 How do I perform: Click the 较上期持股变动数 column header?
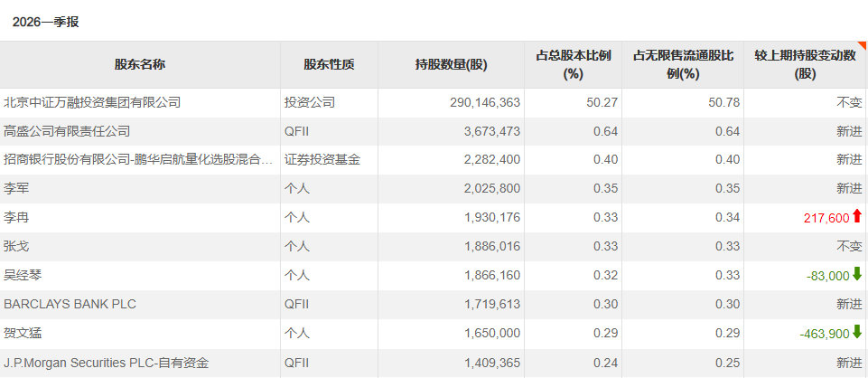(804, 64)
